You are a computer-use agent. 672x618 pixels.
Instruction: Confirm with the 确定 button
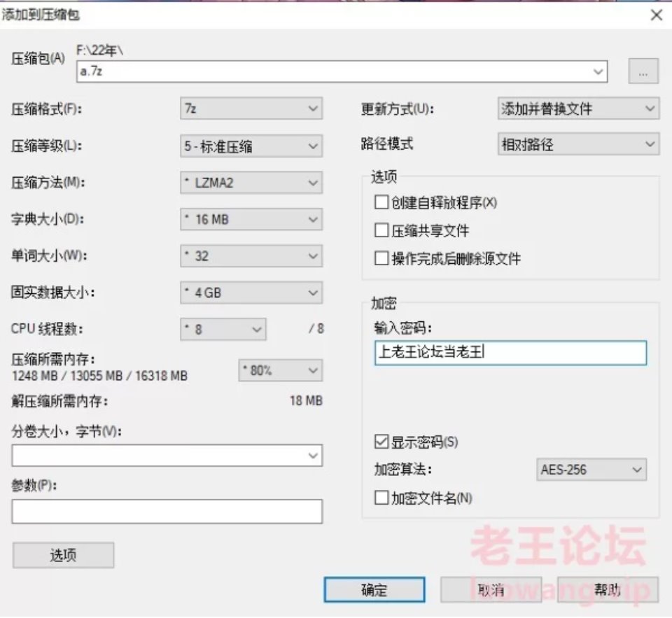pyautogui.click(x=374, y=590)
